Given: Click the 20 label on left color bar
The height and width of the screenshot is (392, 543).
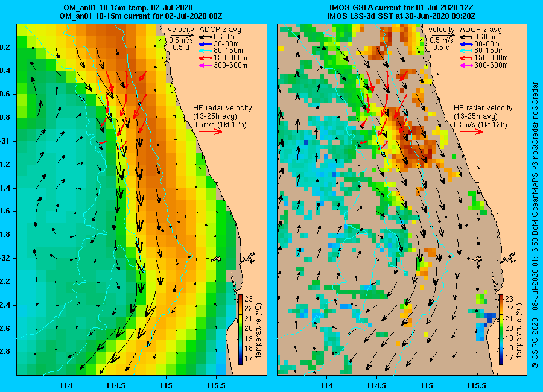Looking at the screenshot, I should (x=249, y=328).
